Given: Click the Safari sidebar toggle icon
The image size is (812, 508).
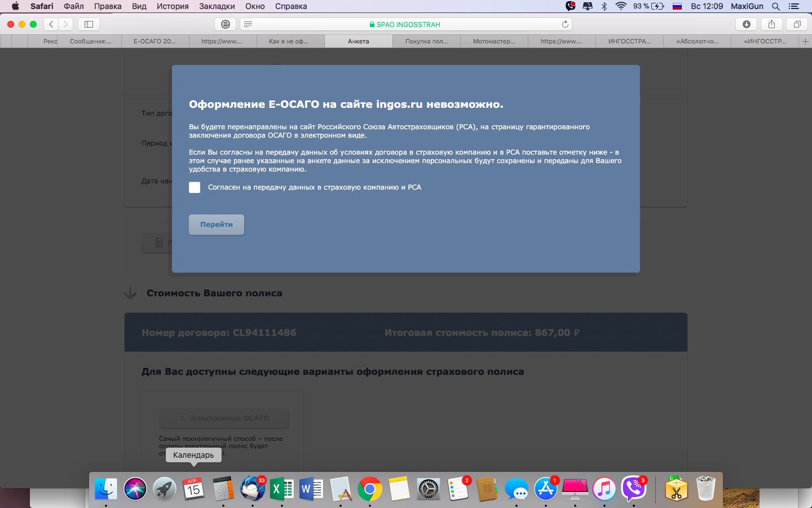Looking at the screenshot, I should [x=89, y=24].
